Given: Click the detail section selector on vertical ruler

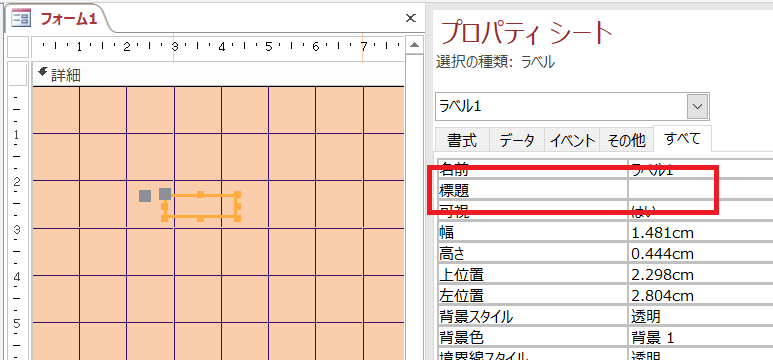Looking at the screenshot, I should [18, 75].
